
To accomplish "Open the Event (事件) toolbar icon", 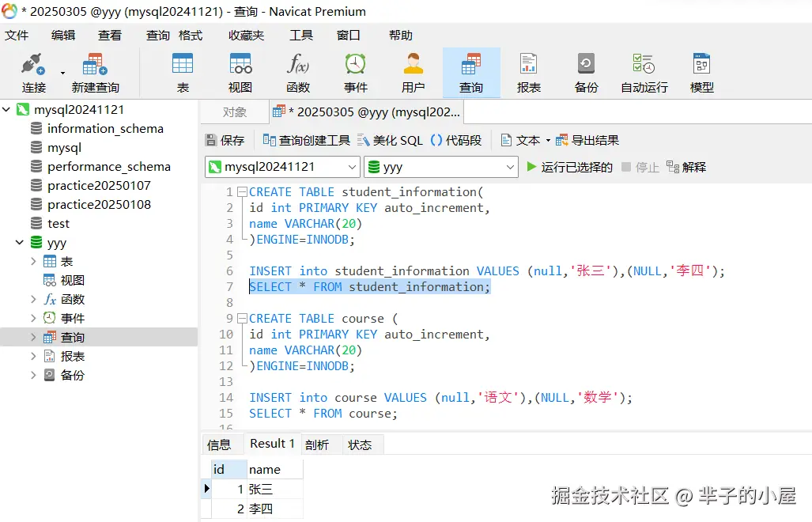I will [356, 73].
